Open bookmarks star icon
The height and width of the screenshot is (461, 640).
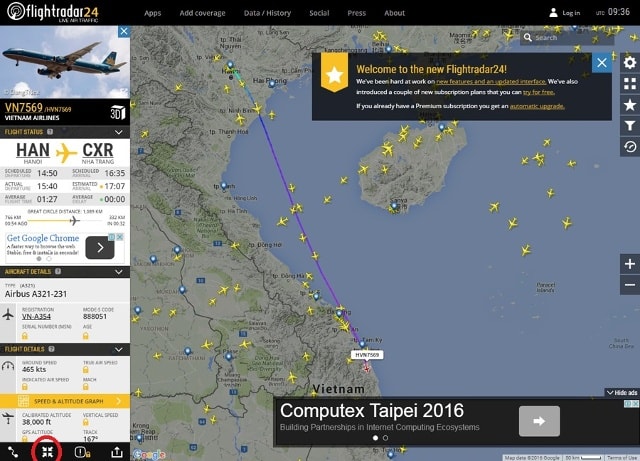coord(630,105)
